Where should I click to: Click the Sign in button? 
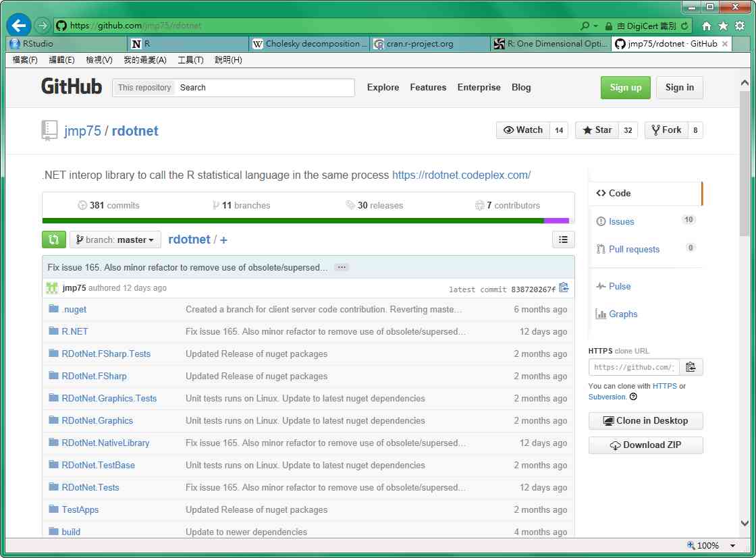coord(679,87)
